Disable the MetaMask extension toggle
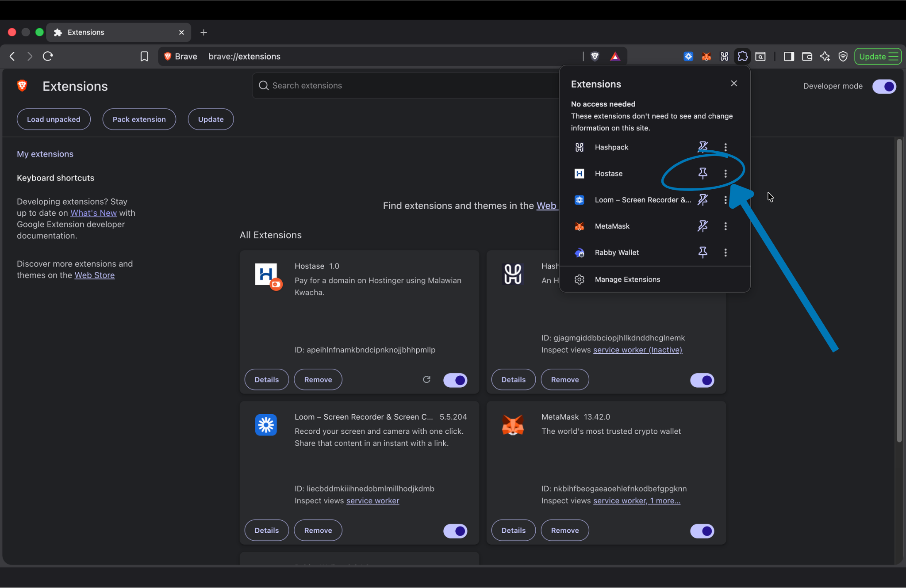Screen dimensions: 906x588 [702, 531]
